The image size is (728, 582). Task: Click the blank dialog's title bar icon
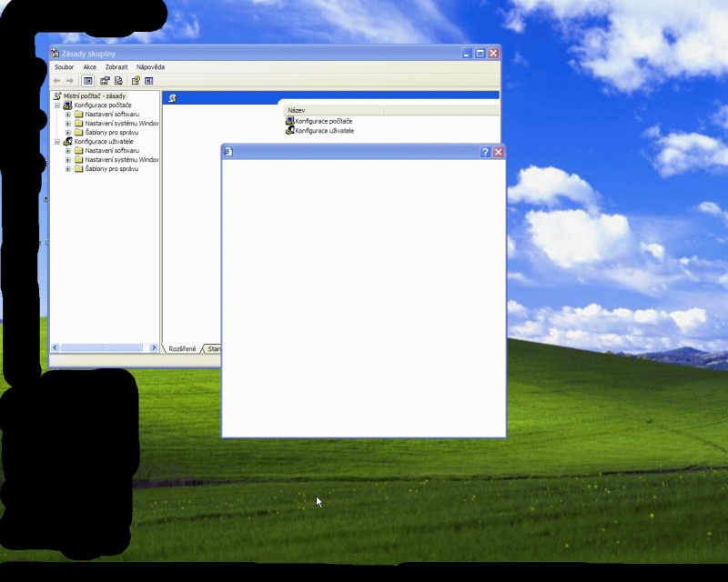click(x=228, y=152)
